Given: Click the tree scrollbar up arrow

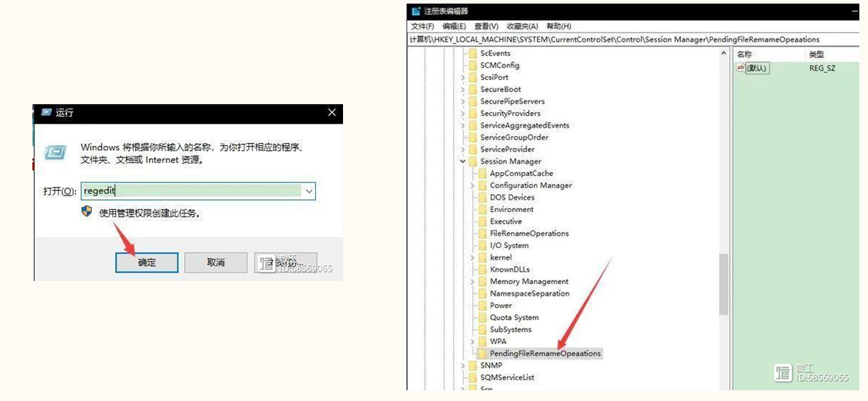Looking at the screenshot, I should 723,52.
